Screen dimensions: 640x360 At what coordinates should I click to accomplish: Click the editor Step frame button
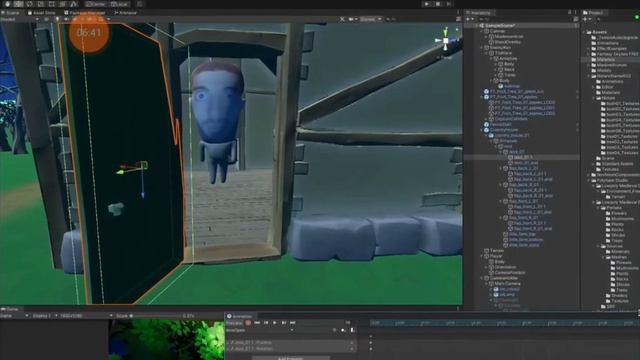449,4
